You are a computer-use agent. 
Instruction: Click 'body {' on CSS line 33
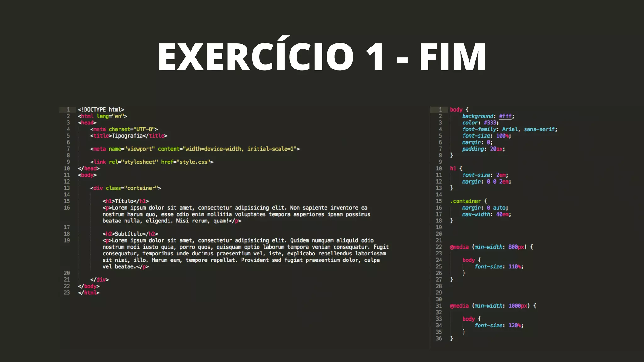471,319
